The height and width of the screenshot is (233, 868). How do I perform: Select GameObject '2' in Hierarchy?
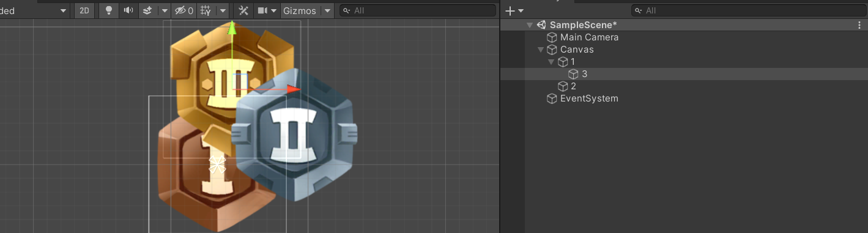pos(573,86)
